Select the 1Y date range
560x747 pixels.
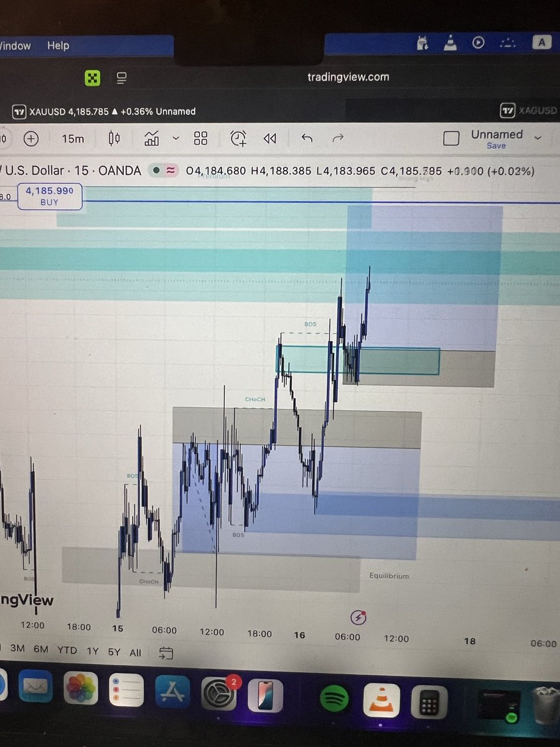click(93, 652)
